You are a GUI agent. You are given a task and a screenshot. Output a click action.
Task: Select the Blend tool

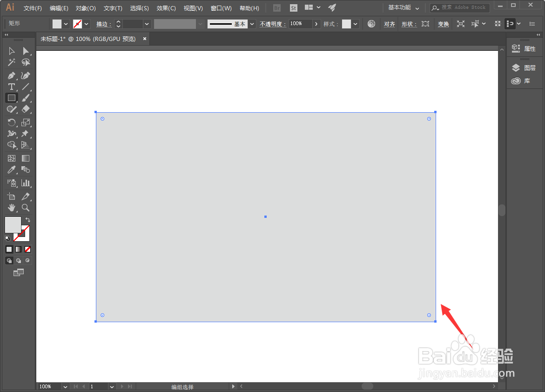point(26,169)
